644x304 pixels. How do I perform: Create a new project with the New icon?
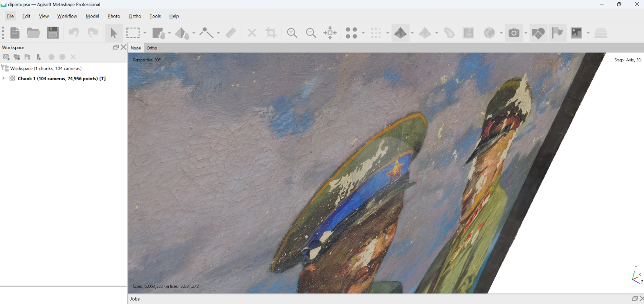15,33
